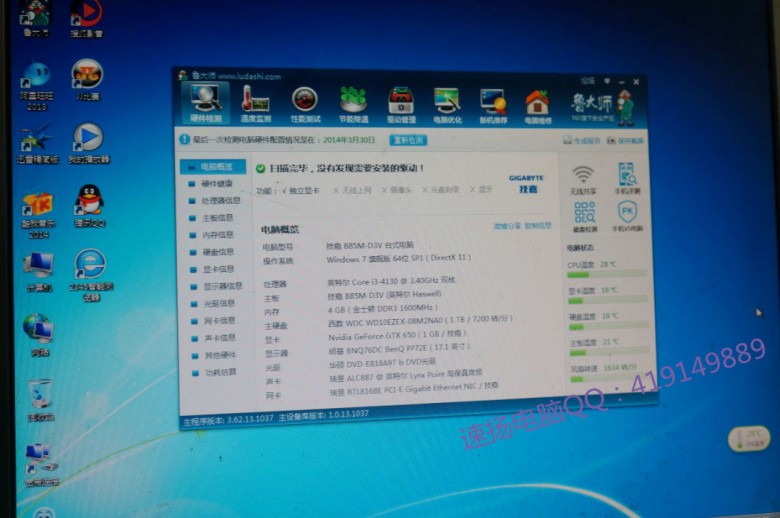Click the 独立显卡 feature indicator
Image resolution: width=780 pixels, height=518 pixels.
(300, 191)
